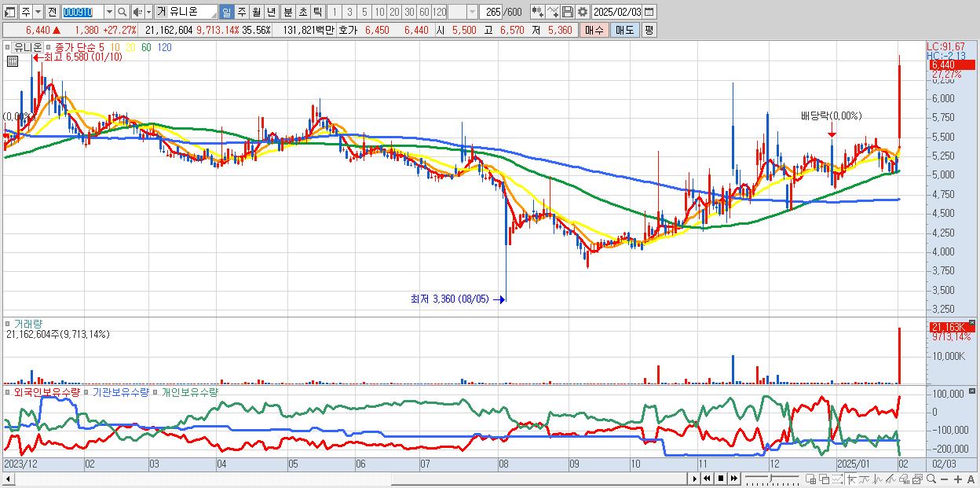
Task: Select the 월 monthly chart period
Action: click(x=256, y=12)
